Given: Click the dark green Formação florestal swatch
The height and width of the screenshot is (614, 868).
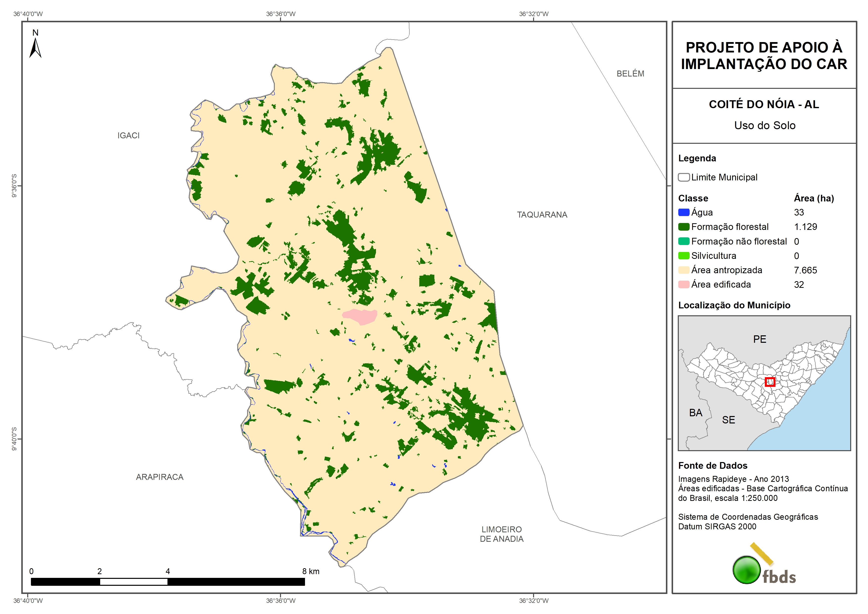Looking at the screenshot, I should 683,227.
